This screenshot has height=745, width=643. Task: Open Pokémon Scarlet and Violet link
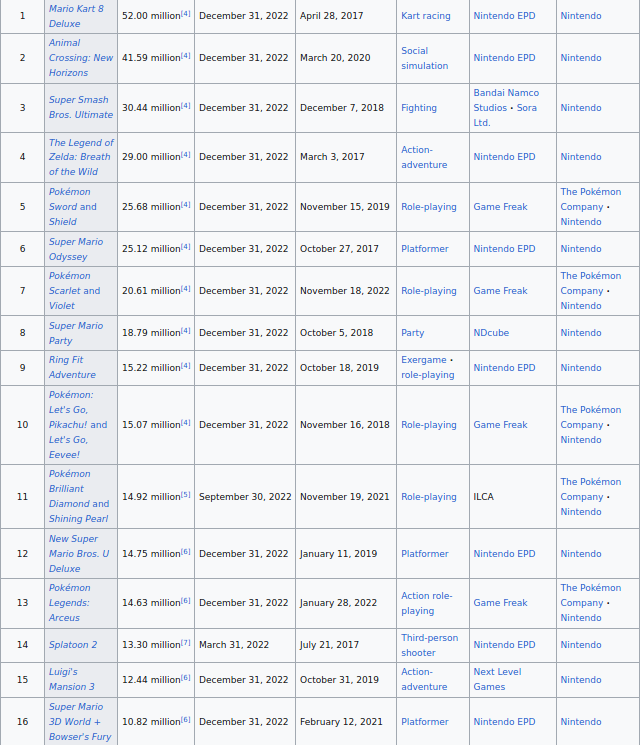75,291
